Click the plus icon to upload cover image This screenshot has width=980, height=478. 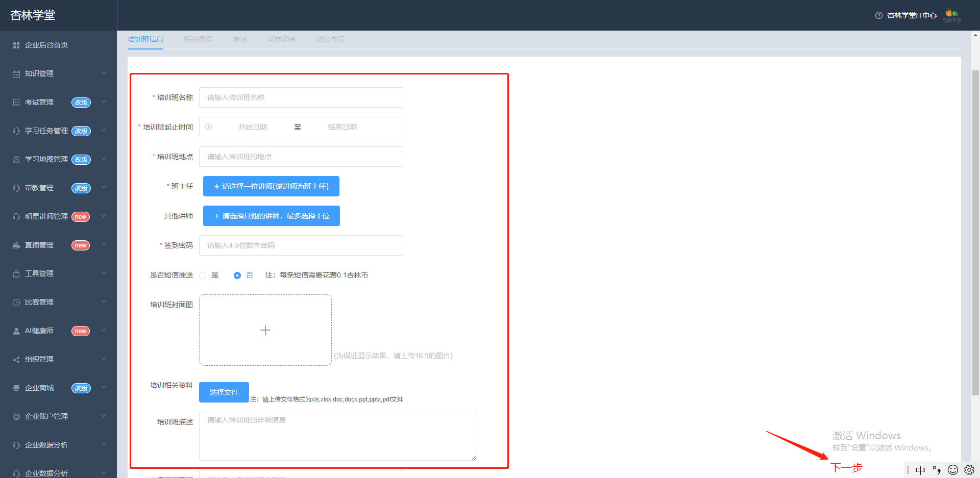[265, 330]
